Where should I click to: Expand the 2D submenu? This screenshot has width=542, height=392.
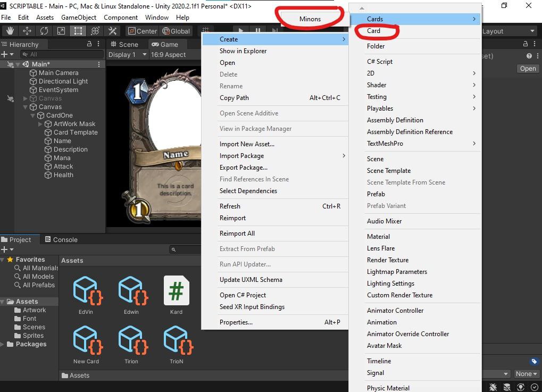coord(415,73)
